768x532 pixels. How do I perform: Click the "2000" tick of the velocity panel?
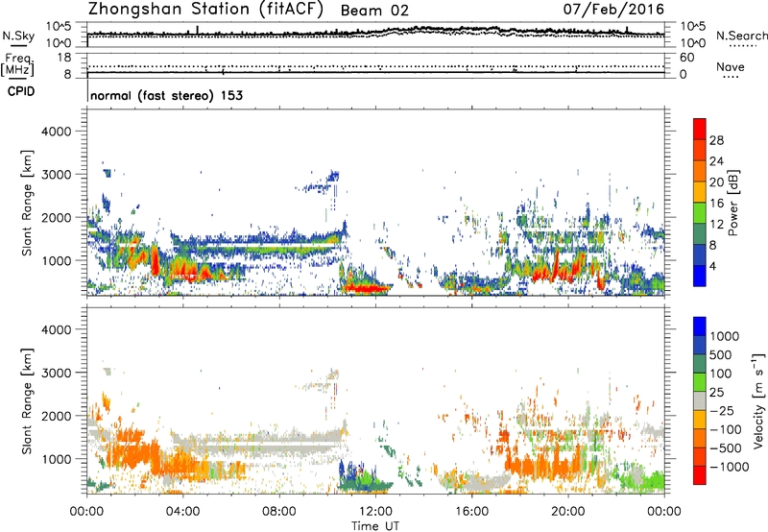57,416
